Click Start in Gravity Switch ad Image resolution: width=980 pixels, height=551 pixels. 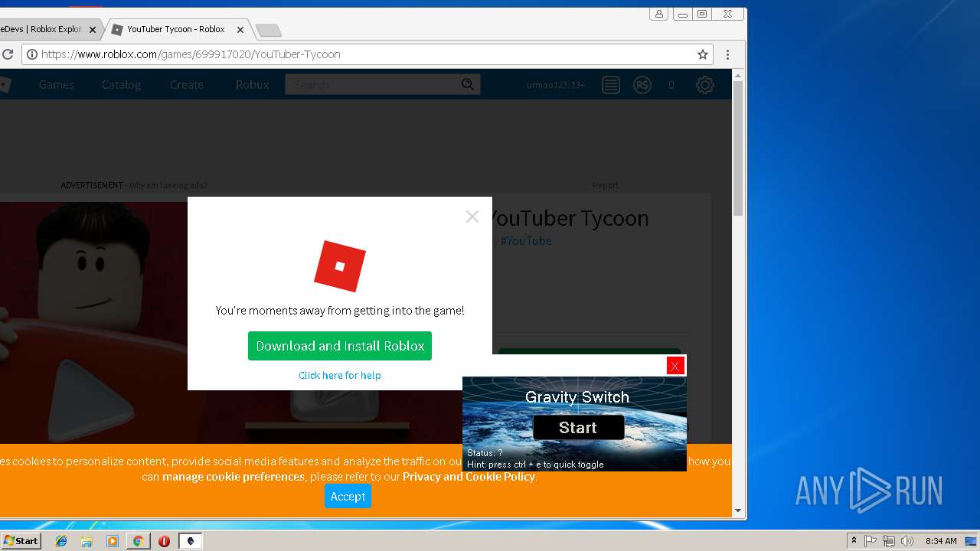tap(578, 427)
